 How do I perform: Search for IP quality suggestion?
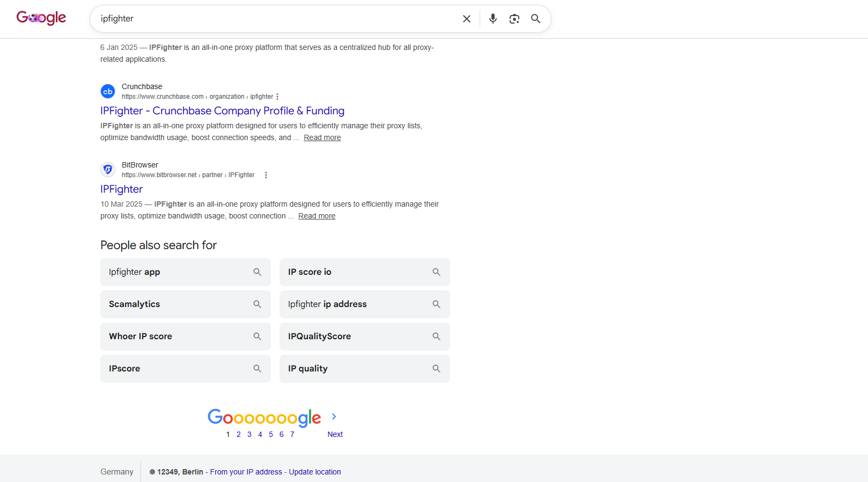click(365, 369)
